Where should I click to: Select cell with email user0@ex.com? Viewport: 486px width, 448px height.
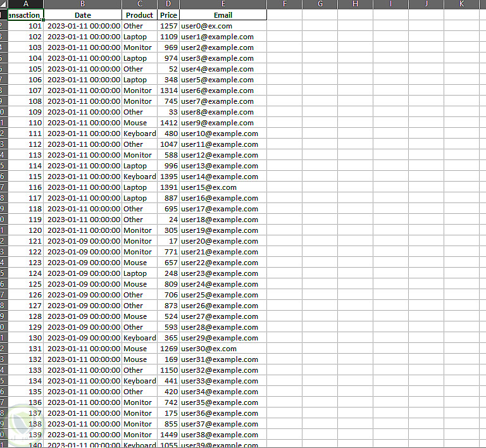click(223, 26)
